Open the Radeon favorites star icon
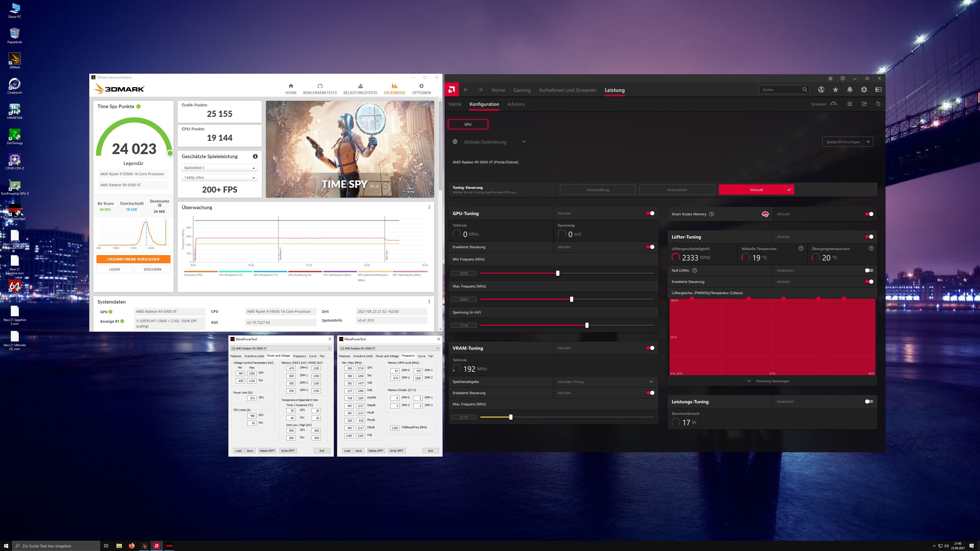The height and width of the screenshot is (551, 980). tap(836, 90)
